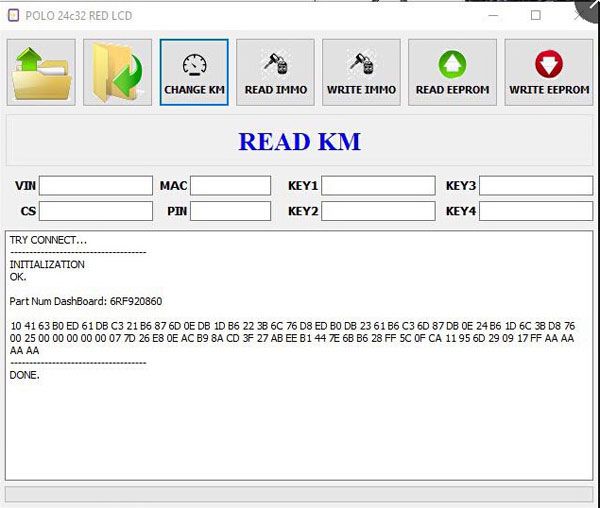Maximize the POLO 24c32 window
This screenshot has height=508, width=600.
[x=535, y=15]
